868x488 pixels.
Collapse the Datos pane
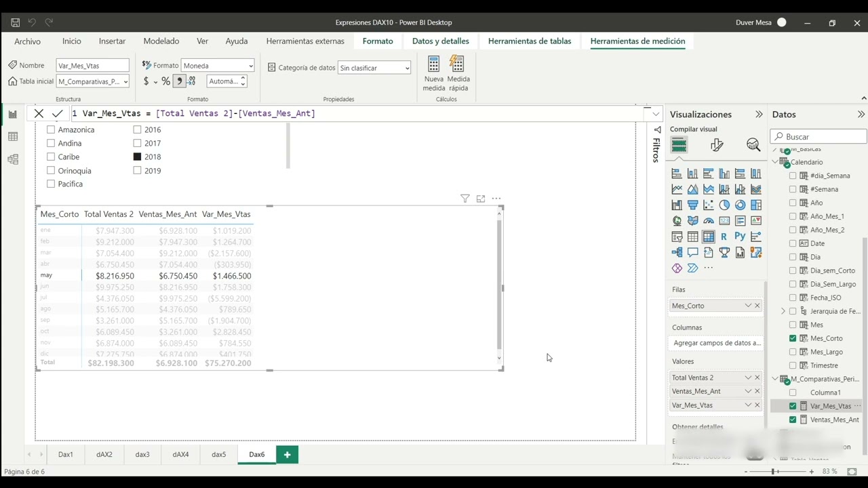[861, 115]
